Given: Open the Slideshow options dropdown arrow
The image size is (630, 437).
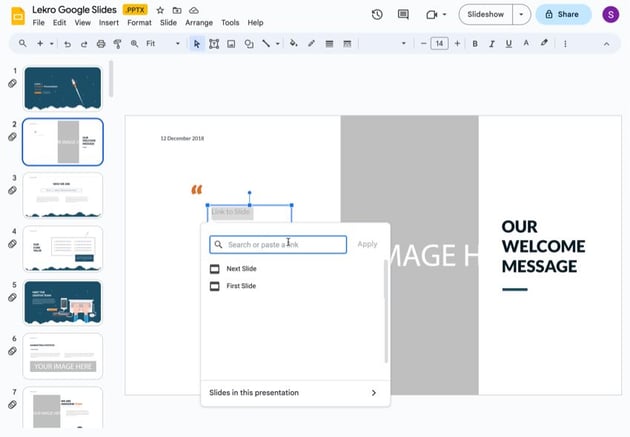Looking at the screenshot, I should pos(521,14).
